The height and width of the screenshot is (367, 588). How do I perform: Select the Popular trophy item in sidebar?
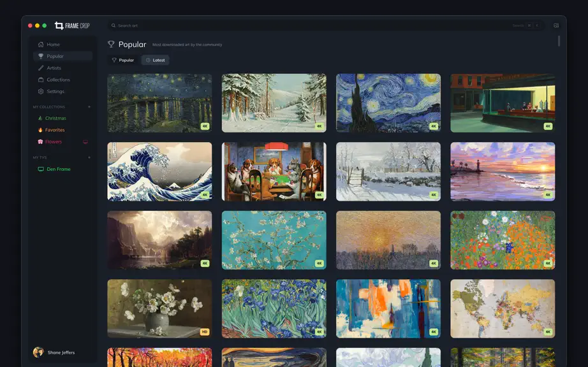click(62, 56)
